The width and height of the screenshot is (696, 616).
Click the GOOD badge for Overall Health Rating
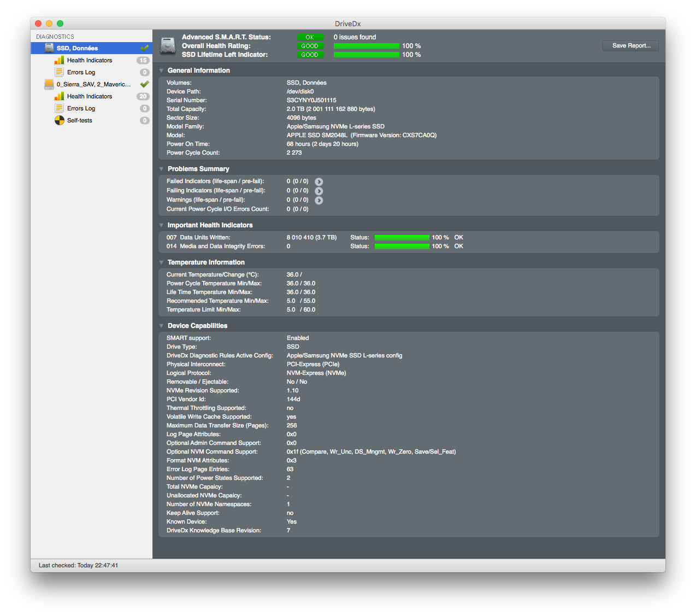[x=310, y=46]
